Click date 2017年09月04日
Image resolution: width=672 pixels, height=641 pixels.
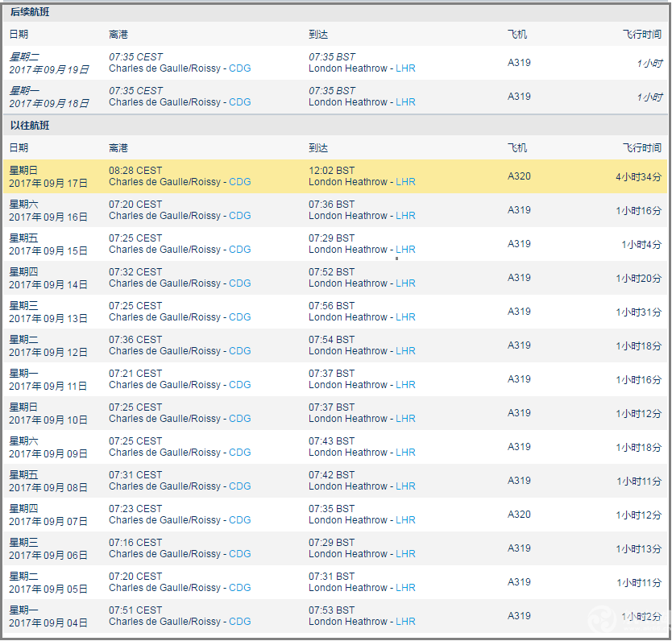pos(48,623)
